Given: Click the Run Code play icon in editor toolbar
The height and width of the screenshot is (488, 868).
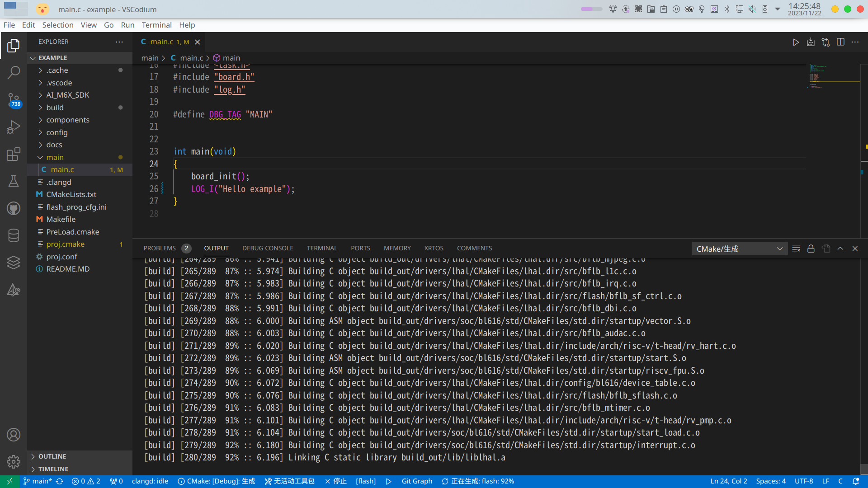Looking at the screenshot, I should [796, 42].
